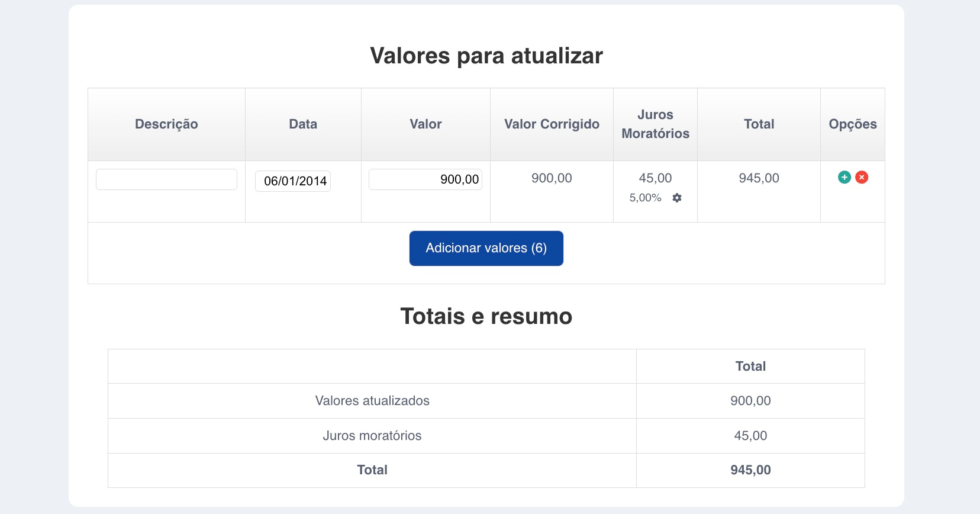Click the Valores atualizados row label
The image size is (980, 514).
tap(372, 401)
